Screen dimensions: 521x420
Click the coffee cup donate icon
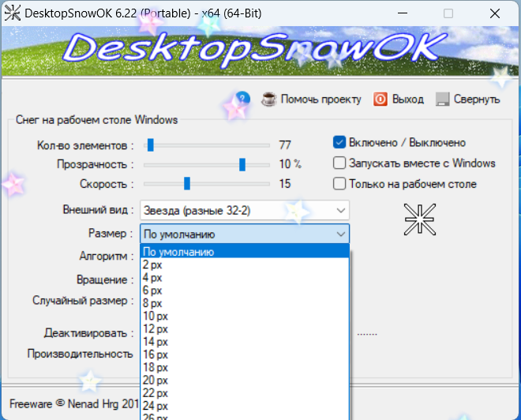(269, 99)
